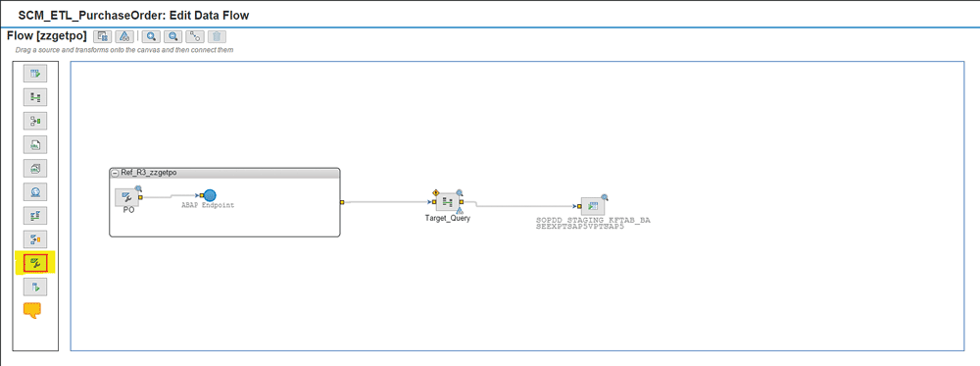Click the output port of Target_Query node

[462, 201]
